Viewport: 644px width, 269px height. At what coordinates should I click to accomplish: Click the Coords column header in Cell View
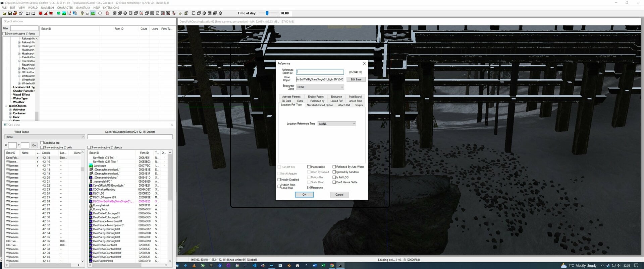pyautogui.click(x=50, y=153)
